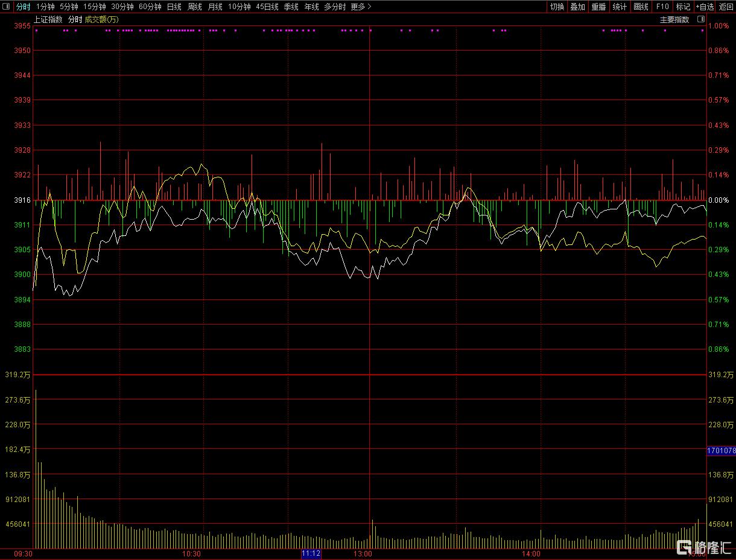Start 重播 replay of the session
Viewport: 736px width, 560px height.
(598, 7)
